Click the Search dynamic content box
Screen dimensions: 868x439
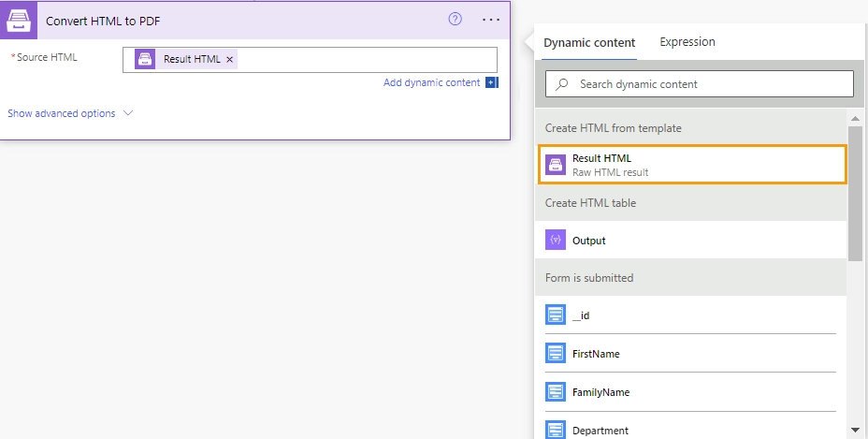pyautogui.click(x=699, y=84)
